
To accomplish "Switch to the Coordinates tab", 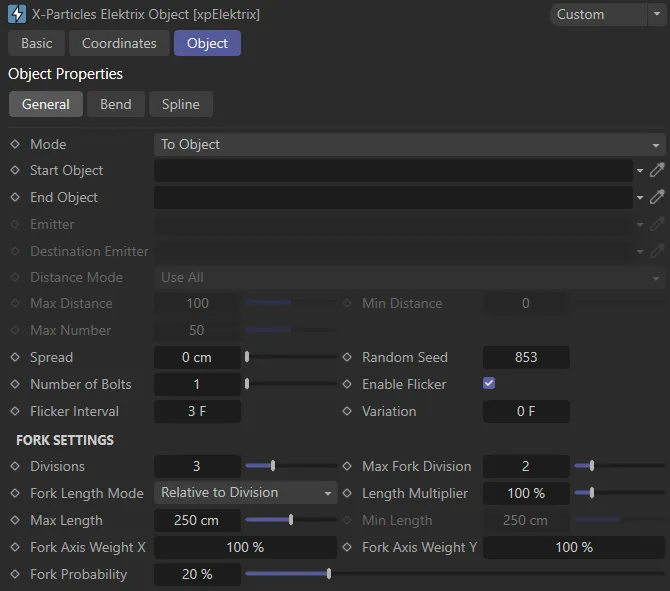I will (x=119, y=43).
